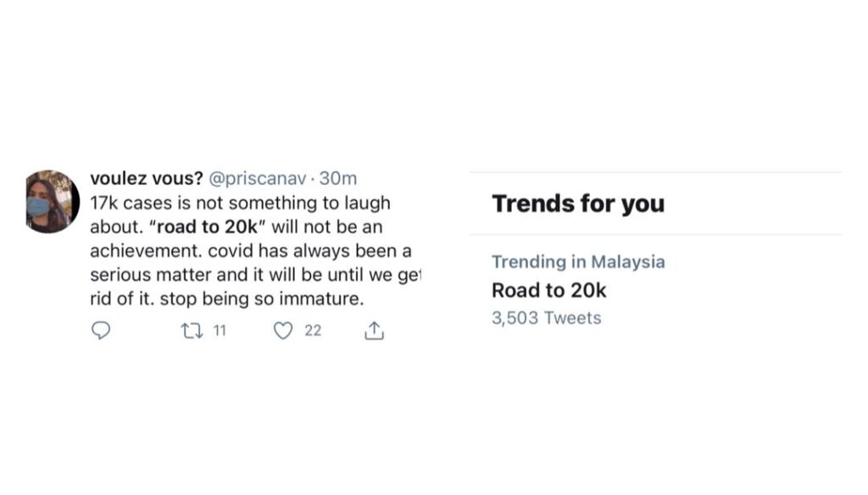868x495 pixels.
Task: Share the tweet via the upload arrow icon
Action: point(374,331)
